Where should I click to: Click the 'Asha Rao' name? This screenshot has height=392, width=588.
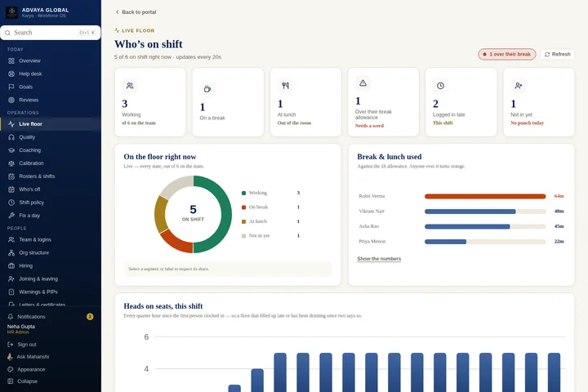pyautogui.click(x=369, y=226)
